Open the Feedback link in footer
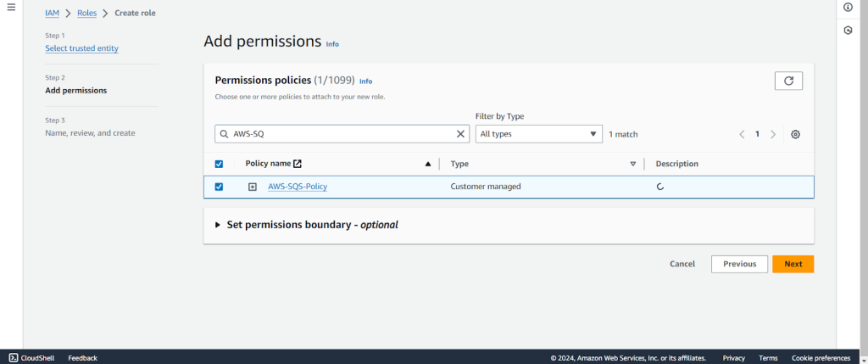 (82, 358)
